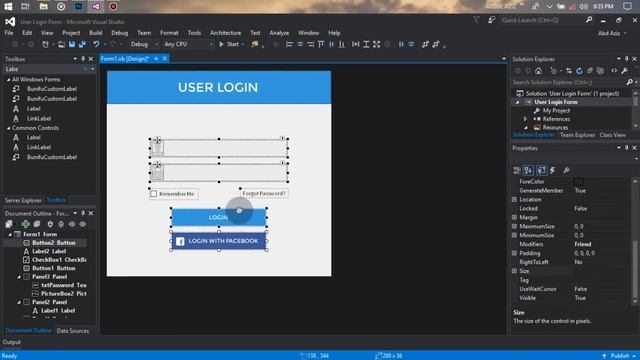Select Button1 Button in Document Outline
Image resolution: width=640 pixels, height=360 pixels.
pos(54,268)
